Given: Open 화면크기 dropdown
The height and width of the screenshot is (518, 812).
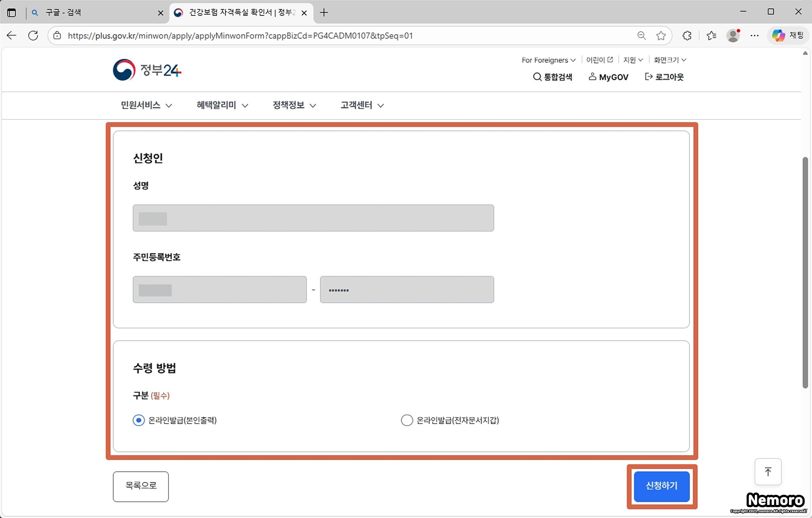Looking at the screenshot, I should [670, 60].
